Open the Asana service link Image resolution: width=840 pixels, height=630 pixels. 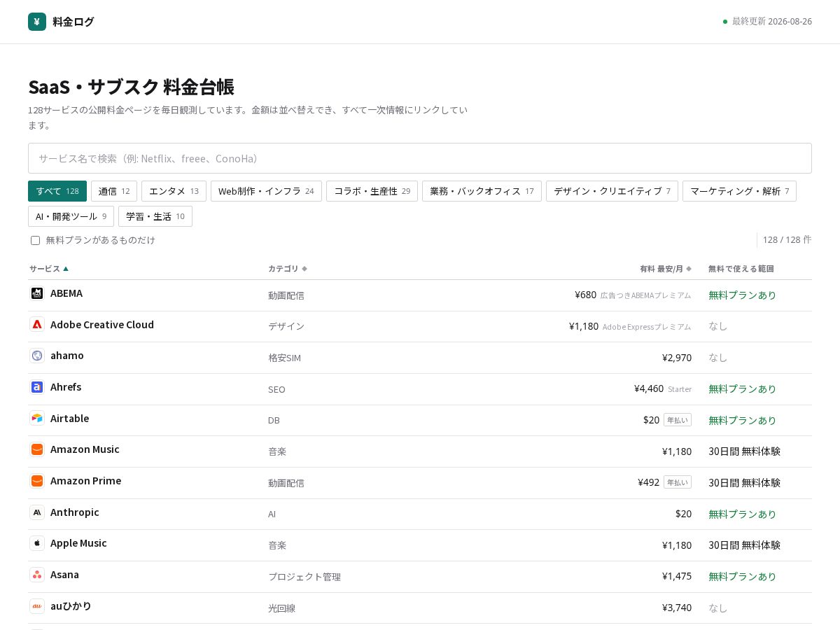[x=64, y=575]
